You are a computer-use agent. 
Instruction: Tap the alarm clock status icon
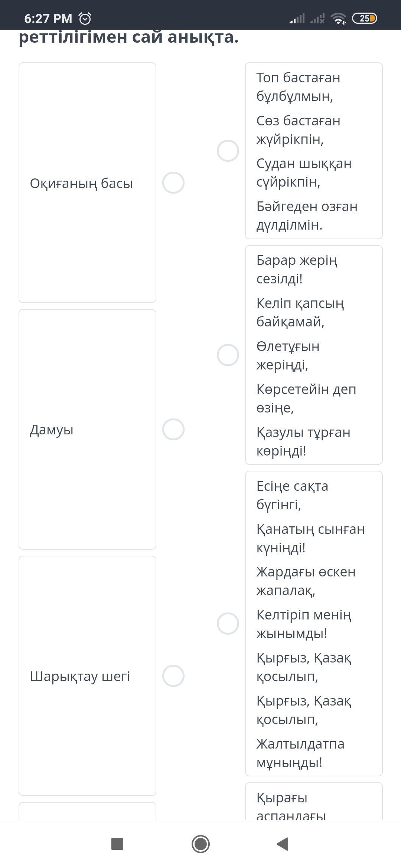[x=85, y=18]
